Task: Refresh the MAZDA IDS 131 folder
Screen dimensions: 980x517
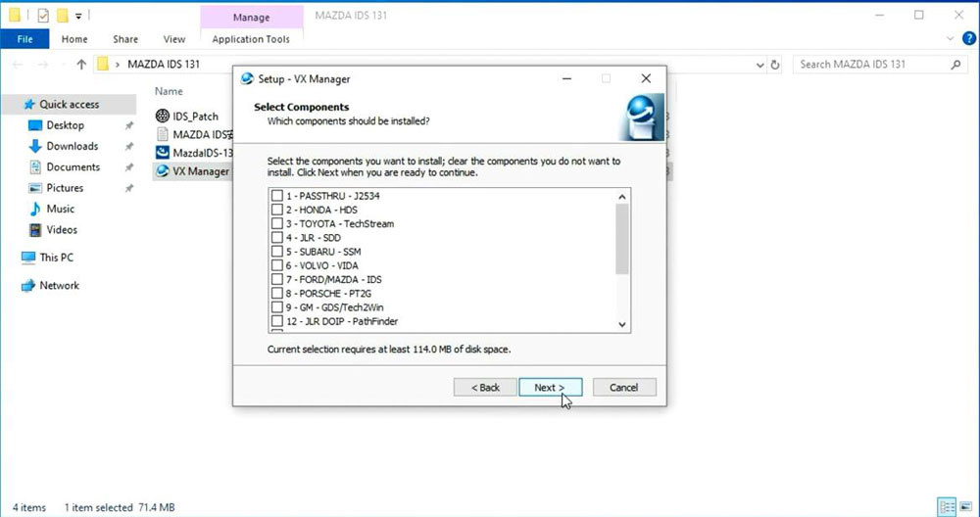Action: (775, 65)
